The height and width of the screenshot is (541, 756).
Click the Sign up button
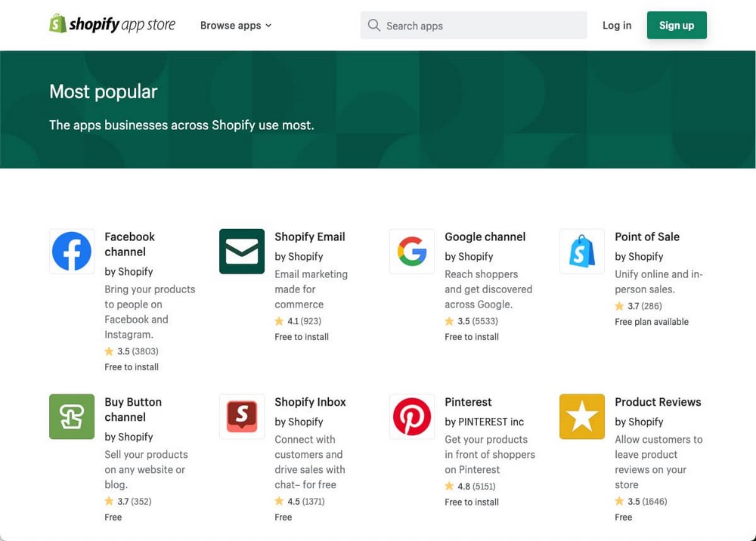click(x=677, y=25)
